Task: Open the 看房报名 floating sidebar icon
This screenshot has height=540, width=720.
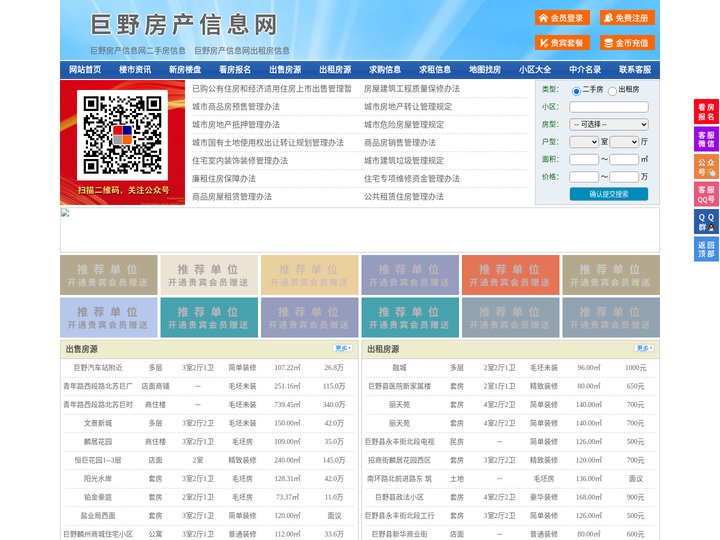Action: click(x=706, y=112)
